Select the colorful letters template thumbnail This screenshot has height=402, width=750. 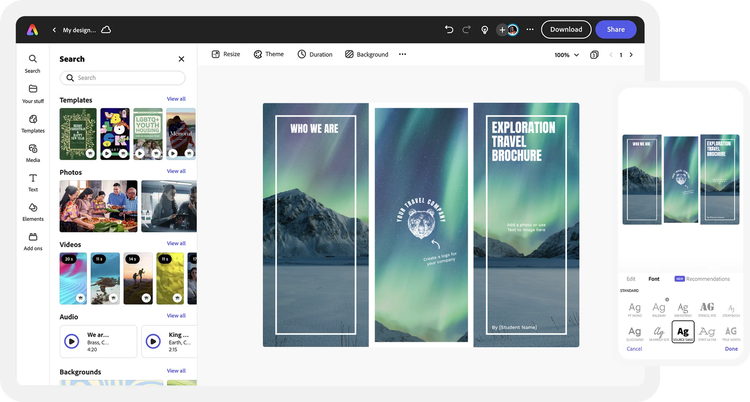[115, 134]
